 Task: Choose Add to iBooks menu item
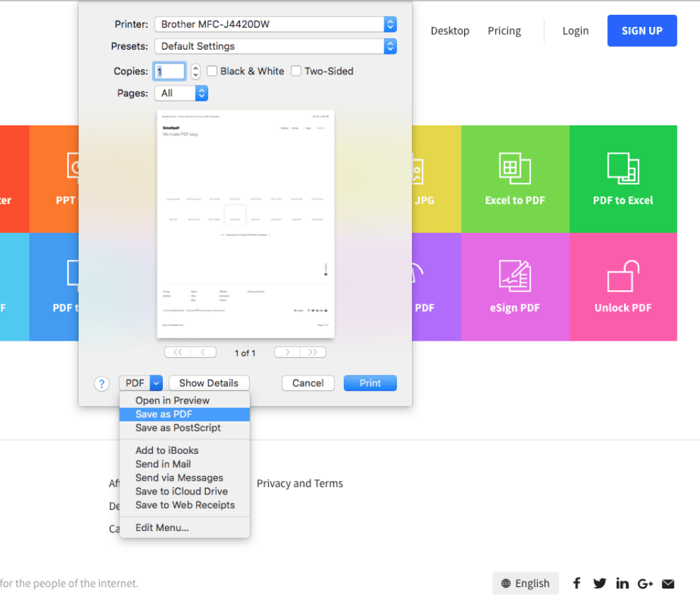184,450
